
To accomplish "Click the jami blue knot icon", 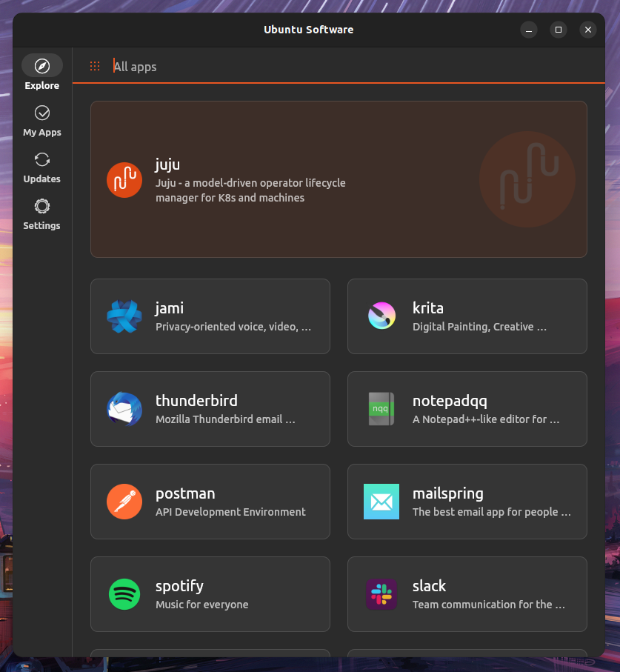I will pos(124,316).
